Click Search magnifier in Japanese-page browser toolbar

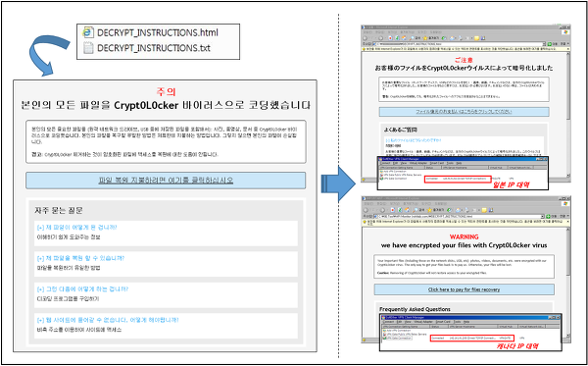(x=412, y=38)
